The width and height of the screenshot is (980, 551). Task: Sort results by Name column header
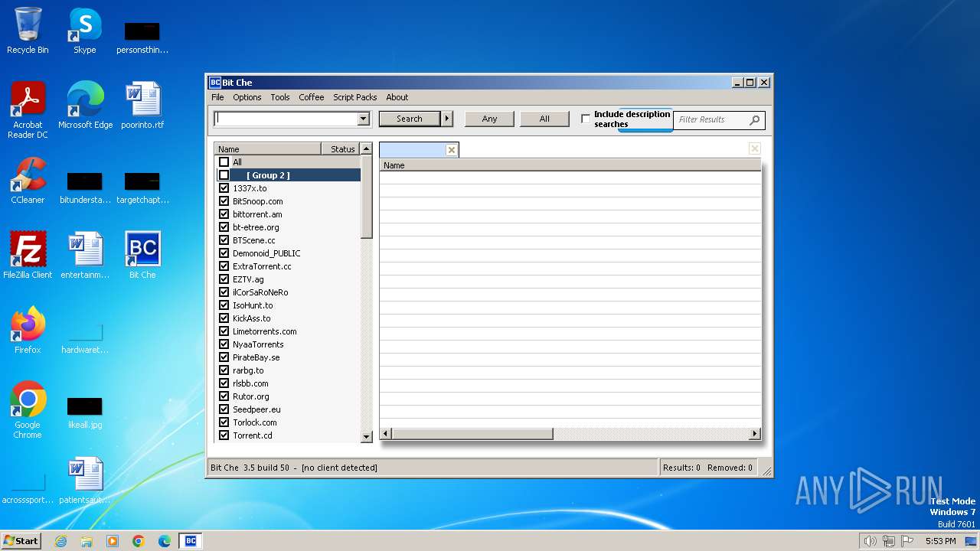coord(570,165)
